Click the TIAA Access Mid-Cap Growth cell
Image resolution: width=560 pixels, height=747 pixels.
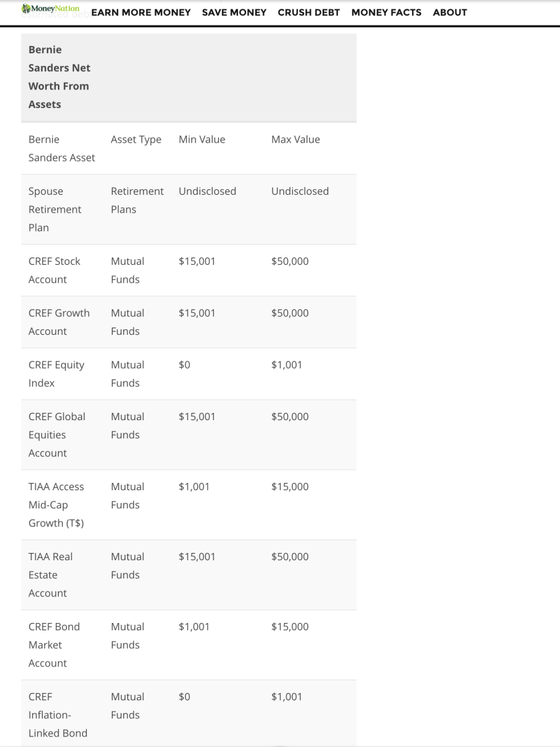pos(56,505)
